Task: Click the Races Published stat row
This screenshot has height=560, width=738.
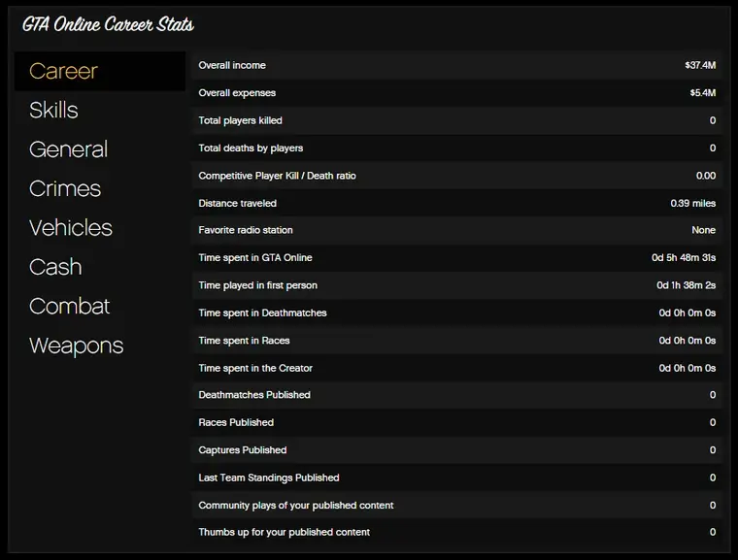Action: pyautogui.click(x=456, y=422)
